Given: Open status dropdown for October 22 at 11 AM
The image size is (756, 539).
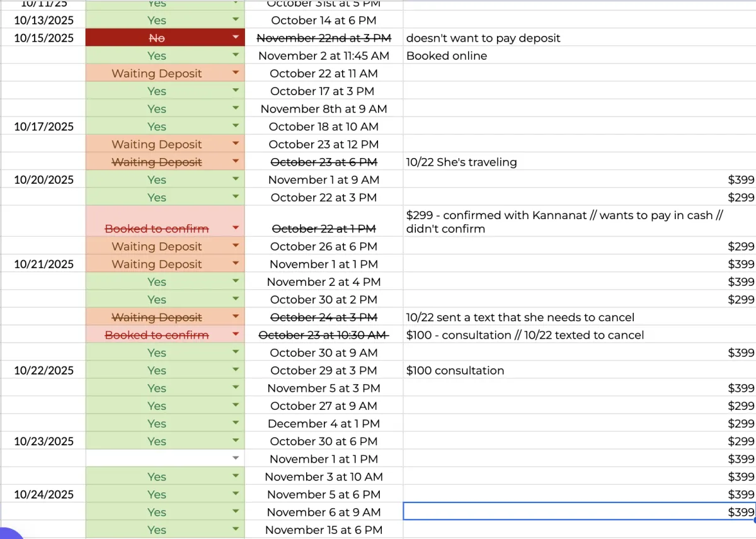Looking at the screenshot, I should click(x=236, y=73).
